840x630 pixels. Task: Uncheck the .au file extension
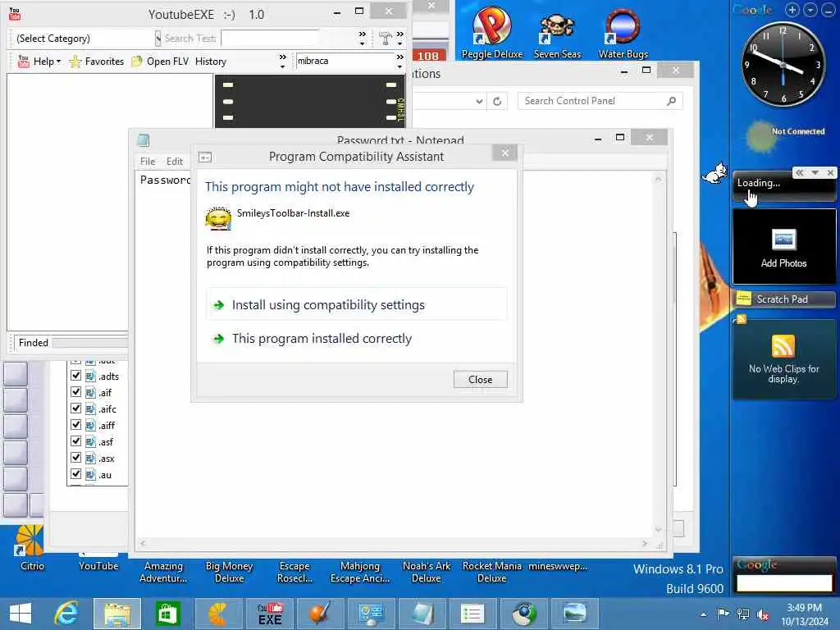pyautogui.click(x=76, y=474)
